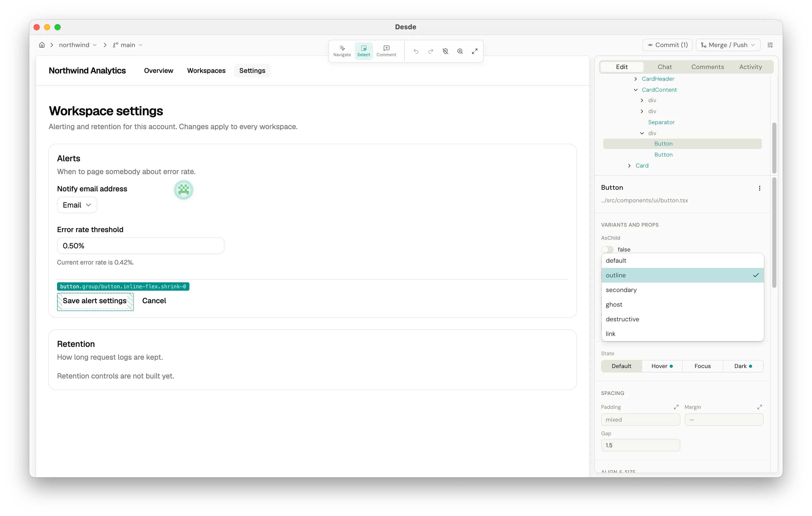Viewport: 812px width, 516px height.
Task: Expand the Padding fields per side
Action: tap(676, 407)
